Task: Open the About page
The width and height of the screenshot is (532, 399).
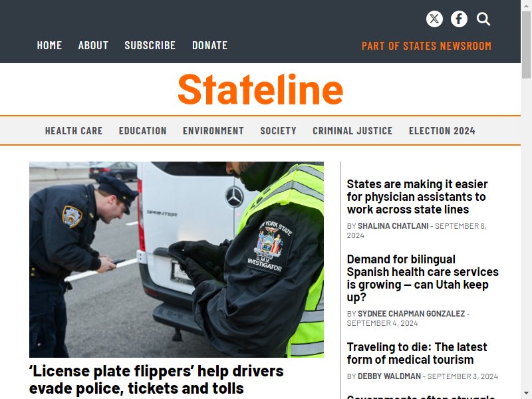Action: (93, 45)
